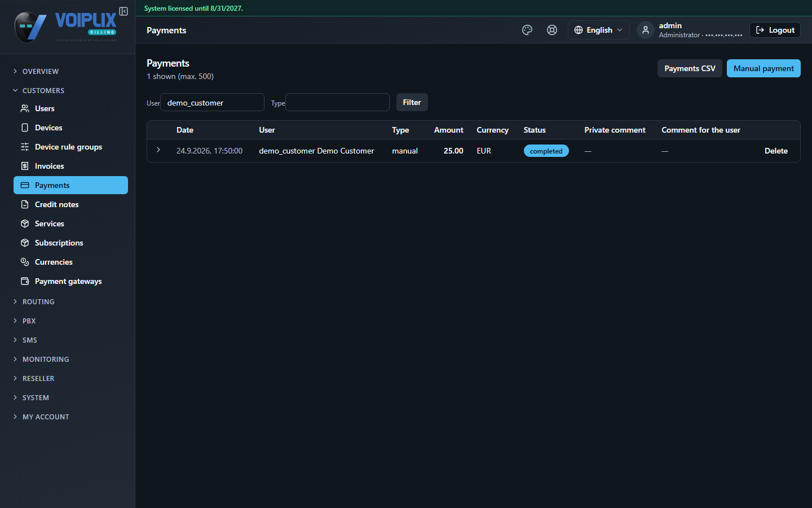Click the 'manual' type cell
Viewport: 812px width, 508px height.
pyautogui.click(x=405, y=151)
